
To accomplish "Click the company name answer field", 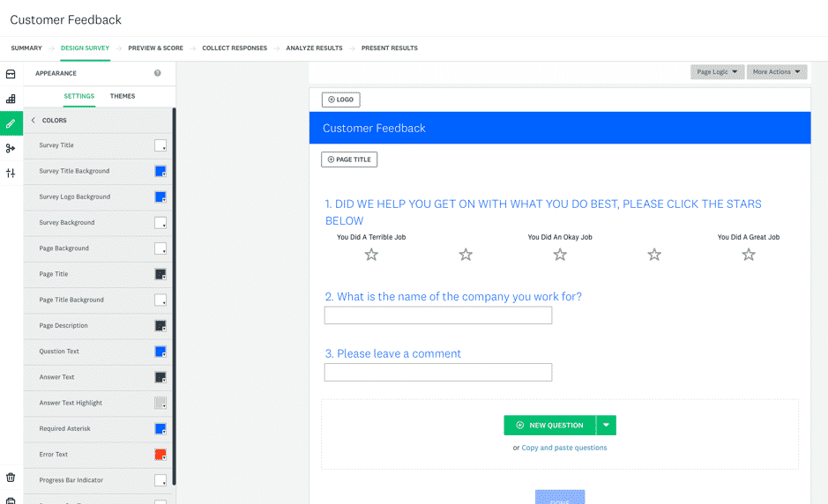I will 438,315.
